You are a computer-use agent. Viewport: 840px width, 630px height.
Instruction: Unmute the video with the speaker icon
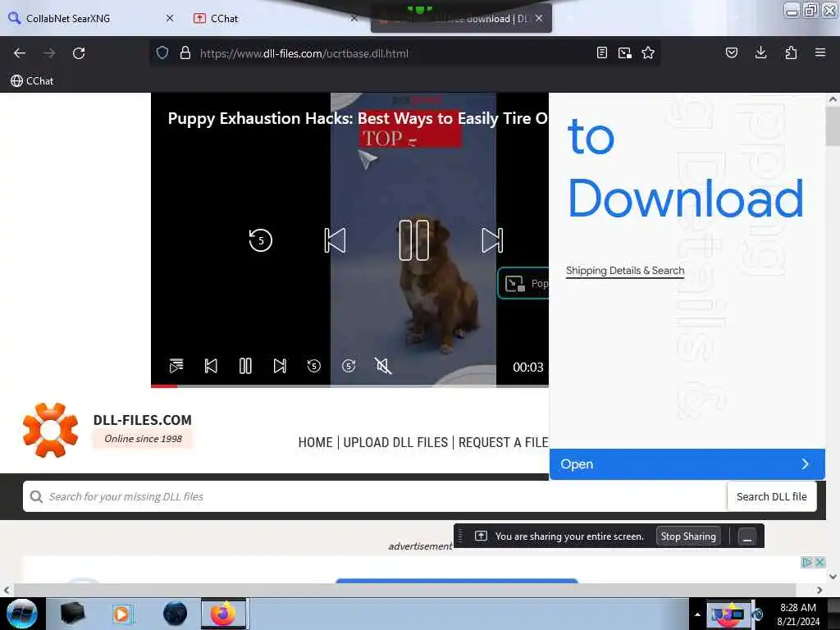383,366
